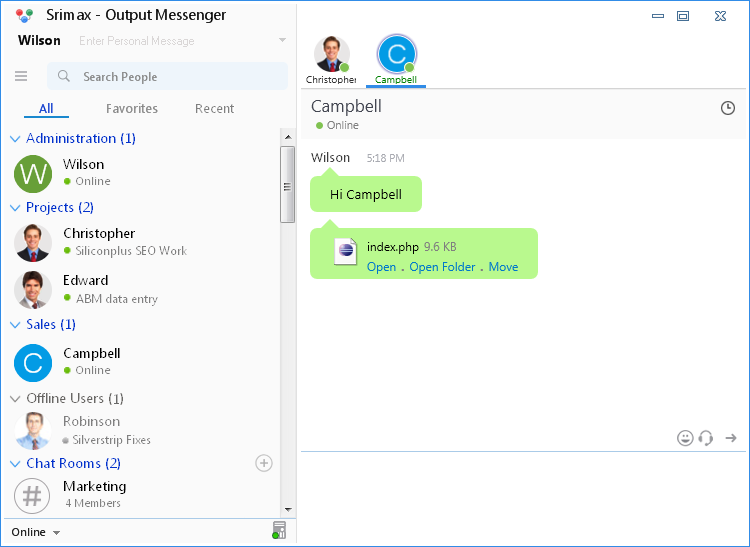Open the personal message dropdown arrow
Viewport: 750px width, 547px height.
pos(282,41)
